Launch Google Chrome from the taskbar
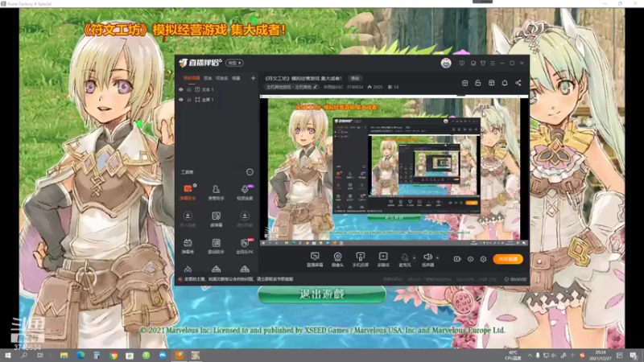Screen dimensions: 644x362 point(114,356)
